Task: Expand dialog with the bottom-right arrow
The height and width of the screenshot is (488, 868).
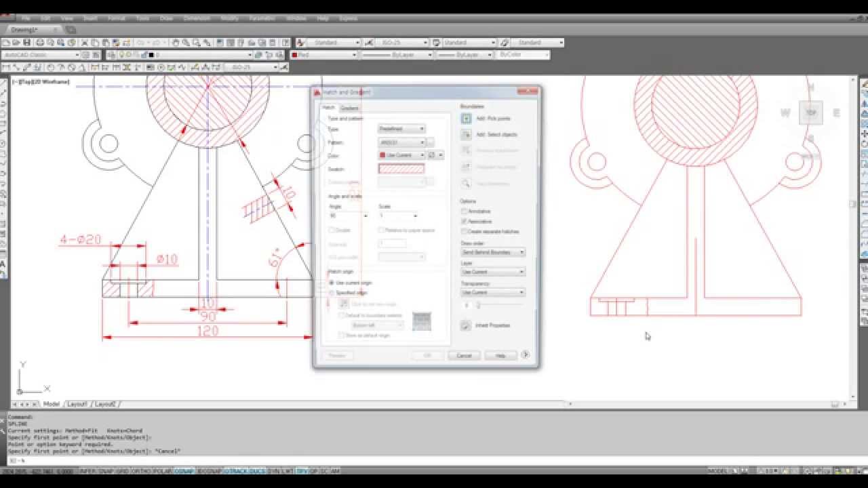Action: (526, 354)
